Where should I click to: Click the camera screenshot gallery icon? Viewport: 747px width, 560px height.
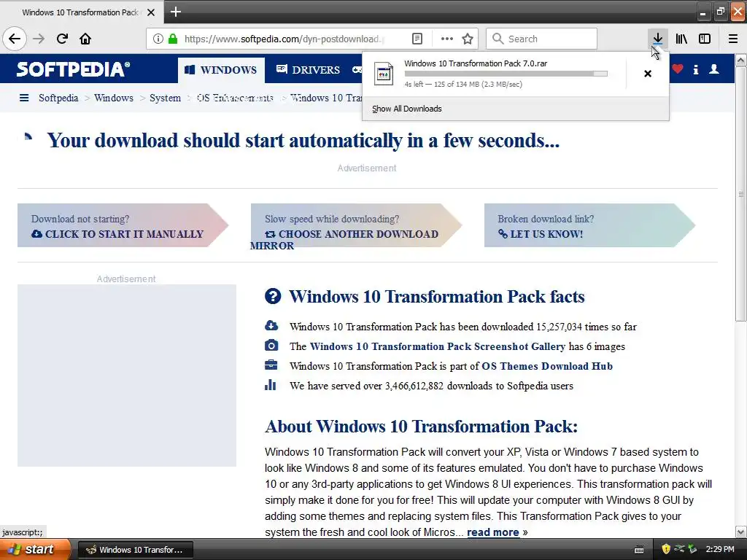coord(271,345)
